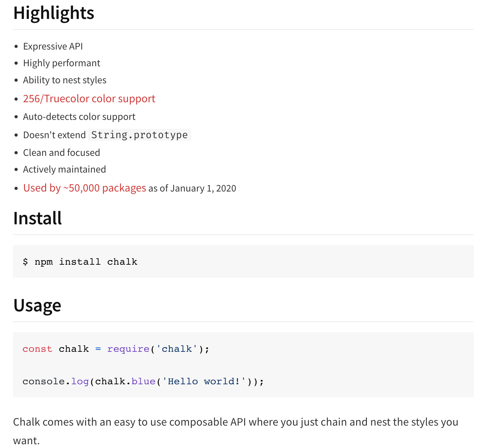
Task: Open the 256/Truecolor color support link
Action: (89, 99)
